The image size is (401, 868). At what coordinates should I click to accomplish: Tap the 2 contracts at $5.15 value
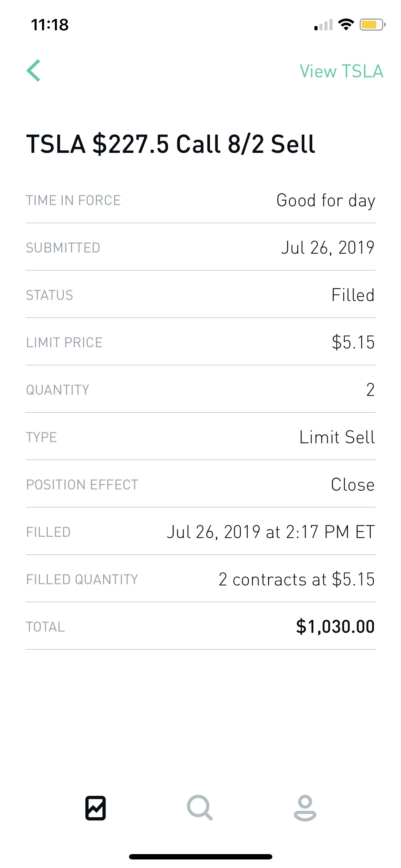point(297,579)
